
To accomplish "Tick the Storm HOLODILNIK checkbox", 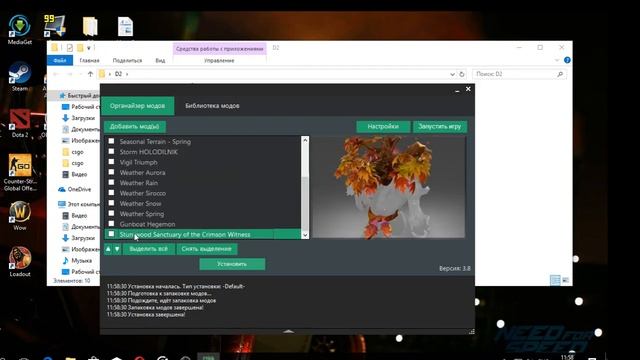I will coord(111,151).
